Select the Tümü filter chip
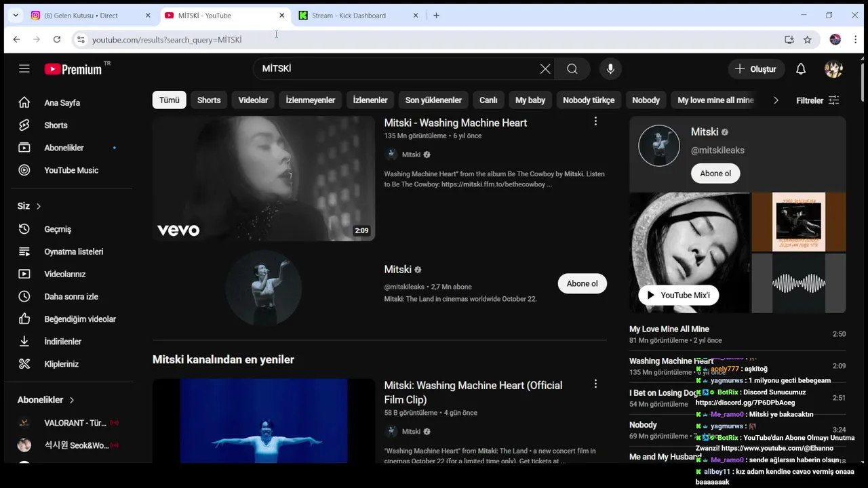The height and width of the screenshot is (488, 868). click(x=169, y=100)
